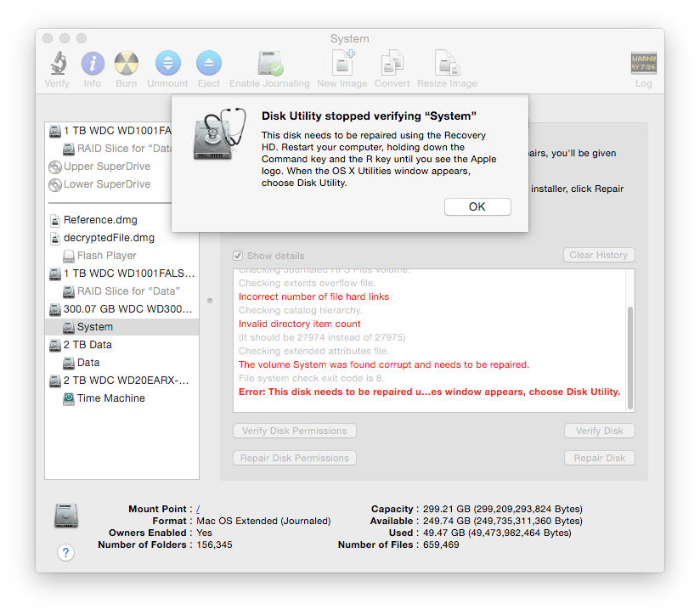Select Flash Player in sidebar

coord(121,256)
